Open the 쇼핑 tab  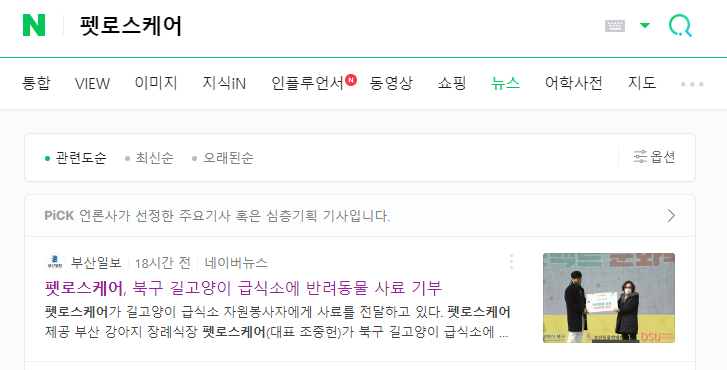[x=452, y=83]
